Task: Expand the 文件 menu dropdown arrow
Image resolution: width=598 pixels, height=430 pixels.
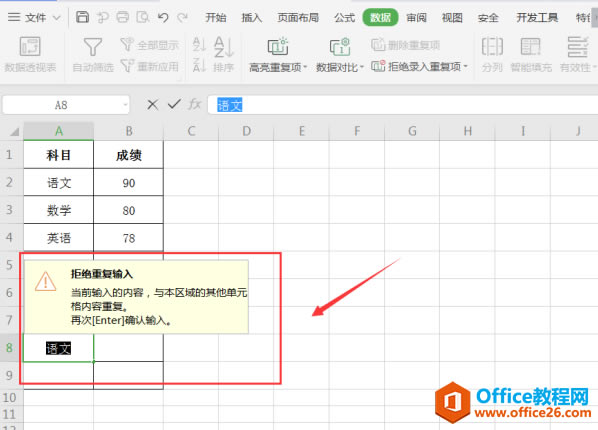Action: (56, 18)
